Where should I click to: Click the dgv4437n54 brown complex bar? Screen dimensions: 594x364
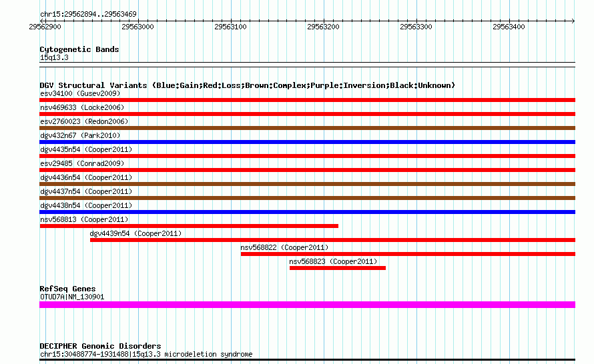pyautogui.click(x=307, y=198)
